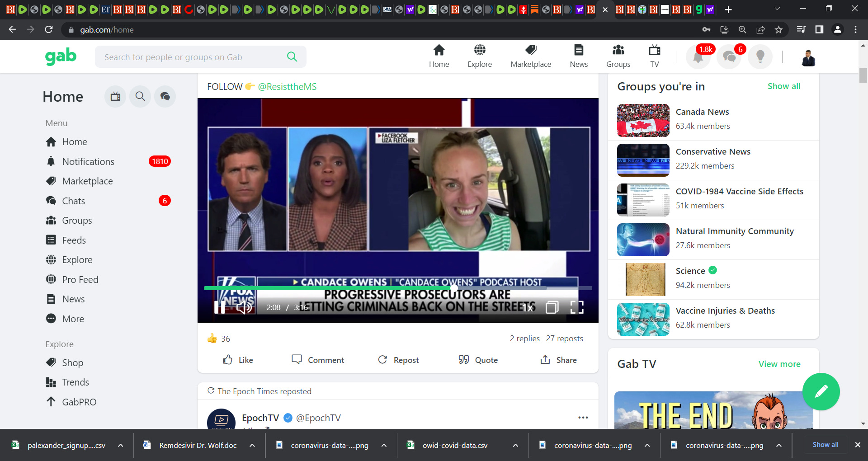This screenshot has width=868, height=461.
Task: Open notifications bell with 1.8k badge
Action: [698, 57]
